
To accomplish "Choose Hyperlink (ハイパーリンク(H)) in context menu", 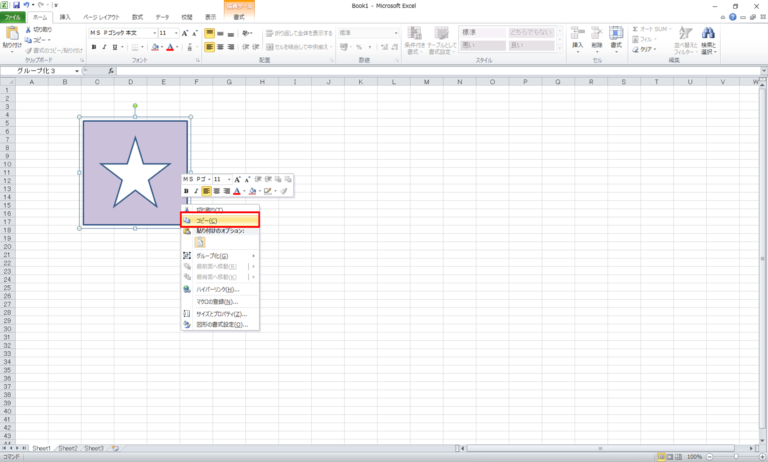I will tap(220, 290).
